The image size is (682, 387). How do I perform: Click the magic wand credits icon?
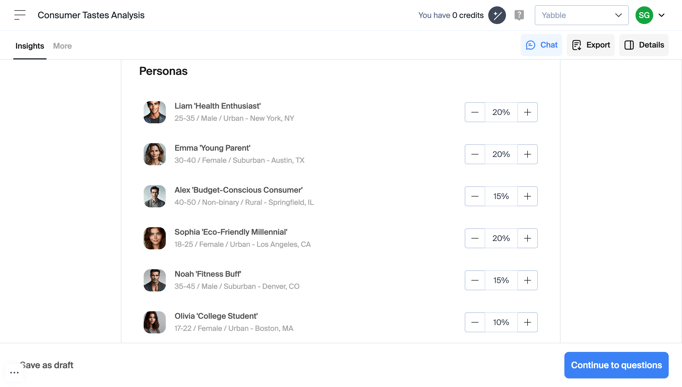(497, 15)
